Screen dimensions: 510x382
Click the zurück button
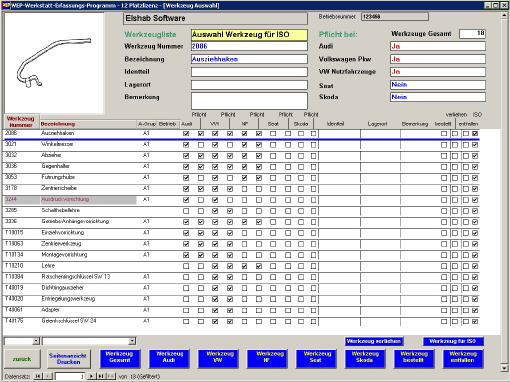tap(22, 359)
